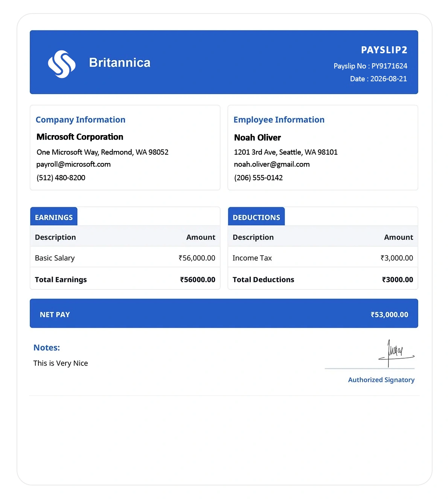Click the NET PAY label

(x=55, y=315)
